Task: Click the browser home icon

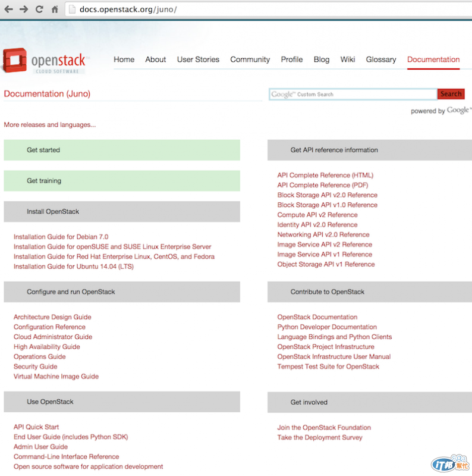Action: [x=55, y=10]
